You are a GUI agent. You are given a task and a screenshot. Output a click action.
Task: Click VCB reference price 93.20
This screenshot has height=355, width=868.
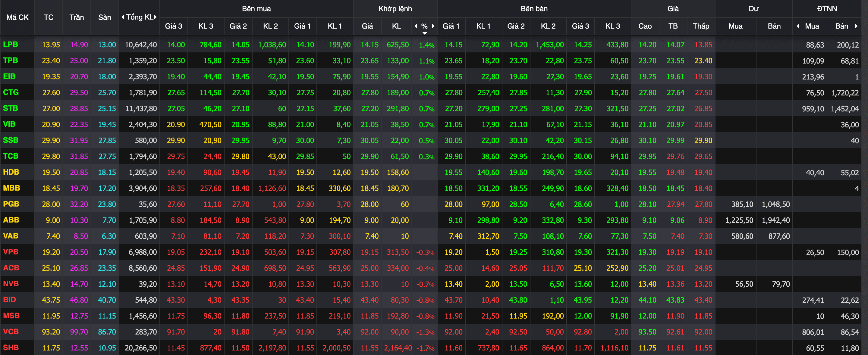click(x=51, y=332)
